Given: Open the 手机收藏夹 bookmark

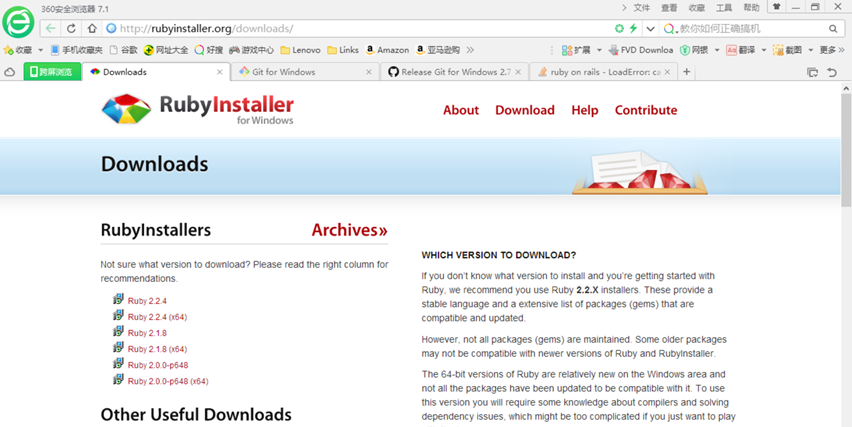Looking at the screenshot, I should 77,50.
